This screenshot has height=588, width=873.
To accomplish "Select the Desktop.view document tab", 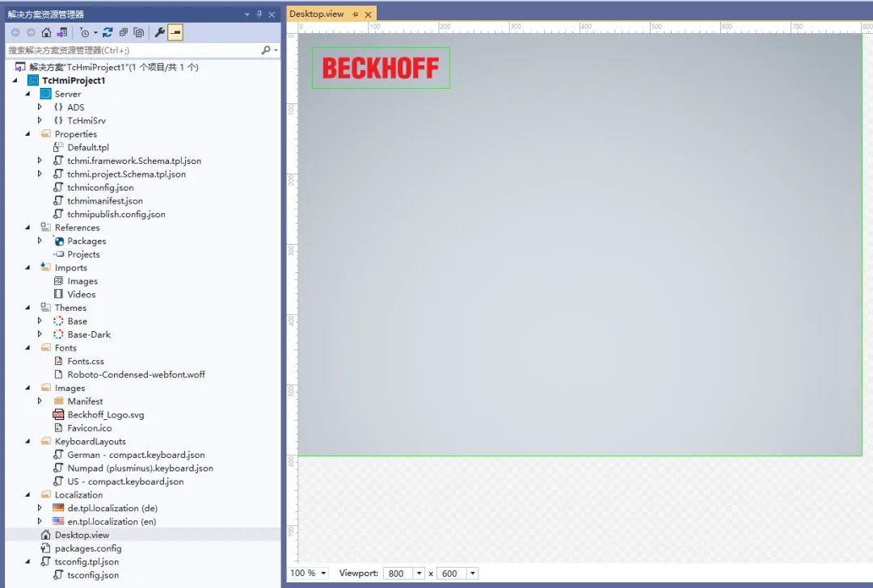I will pyautogui.click(x=316, y=14).
